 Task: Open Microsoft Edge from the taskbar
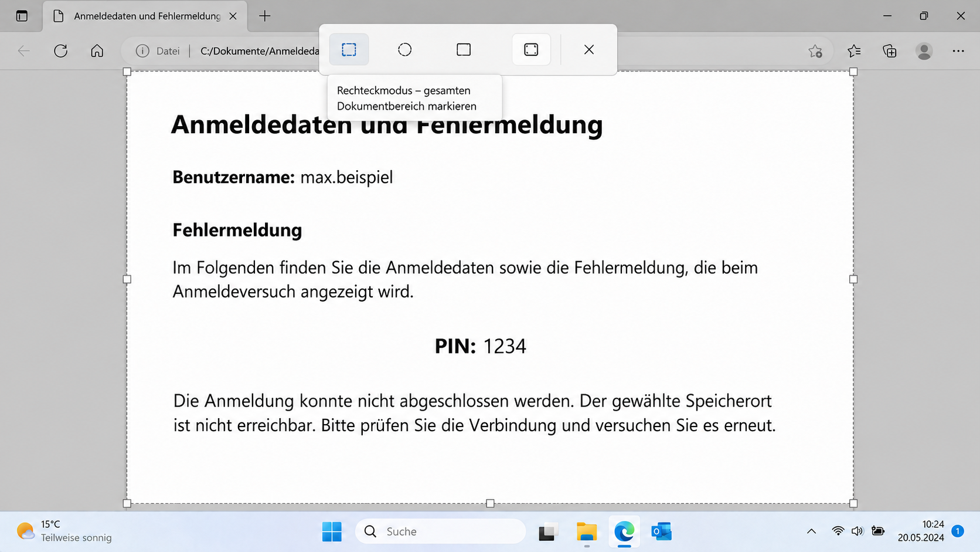[624, 531]
